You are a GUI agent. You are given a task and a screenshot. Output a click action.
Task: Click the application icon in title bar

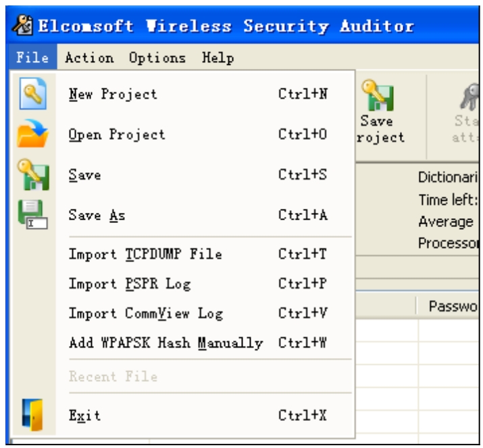(23, 25)
